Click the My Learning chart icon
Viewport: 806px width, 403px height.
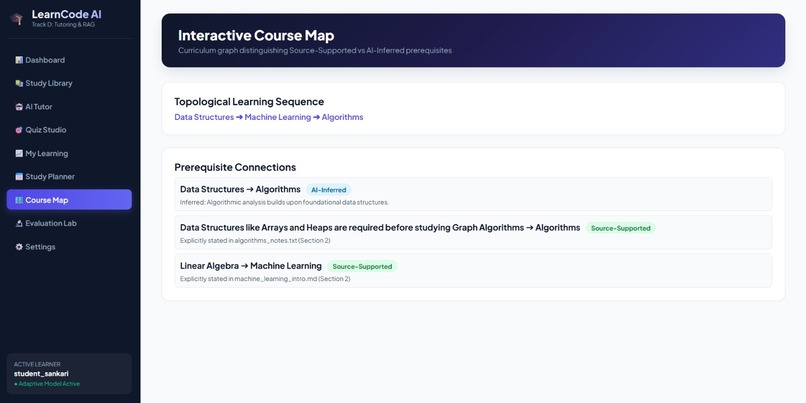(x=19, y=153)
